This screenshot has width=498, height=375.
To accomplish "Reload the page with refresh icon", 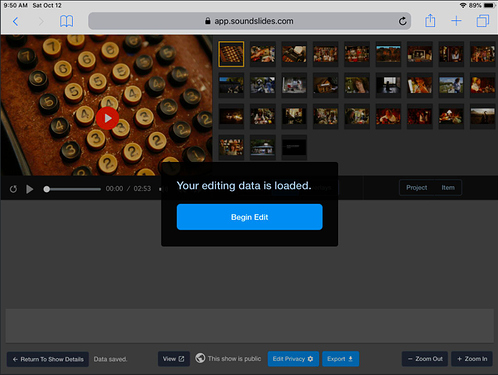I will [402, 21].
